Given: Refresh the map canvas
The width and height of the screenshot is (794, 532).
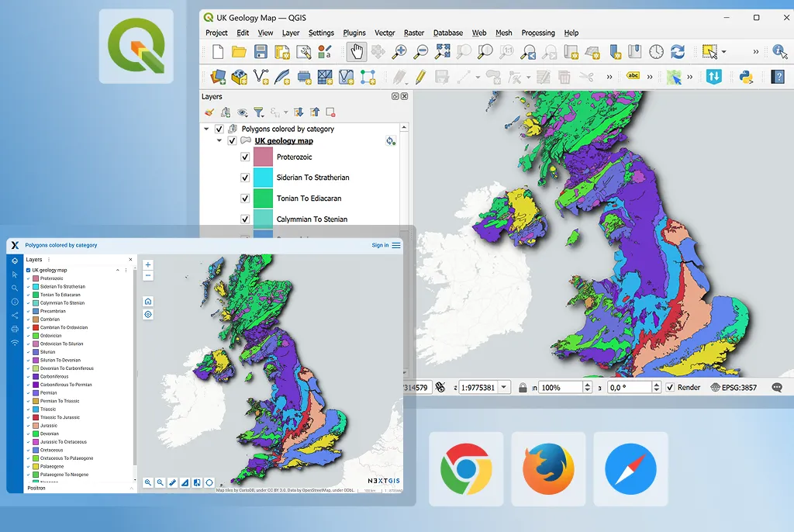Looking at the screenshot, I should click(x=678, y=52).
